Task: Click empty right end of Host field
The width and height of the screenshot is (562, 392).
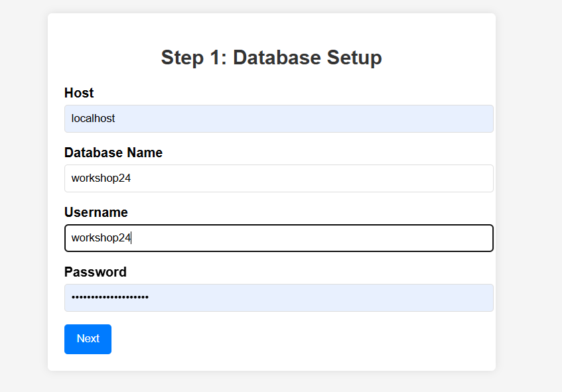Action: tap(464, 119)
